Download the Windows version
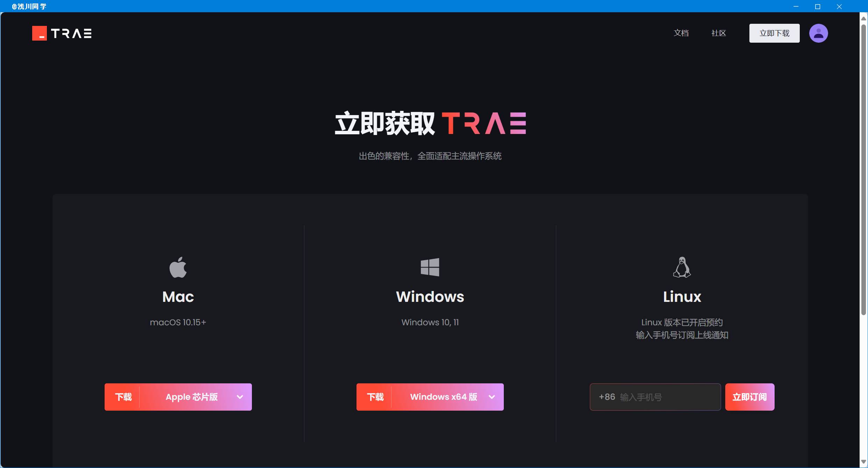Image resolution: width=868 pixels, height=468 pixels. pyautogui.click(x=375, y=397)
